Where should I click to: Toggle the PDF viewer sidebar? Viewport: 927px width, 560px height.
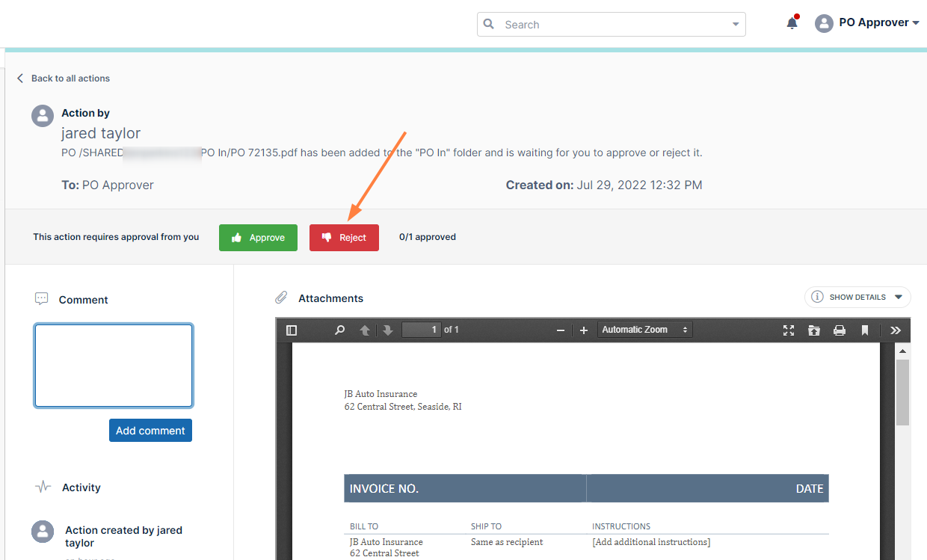point(292,330)
